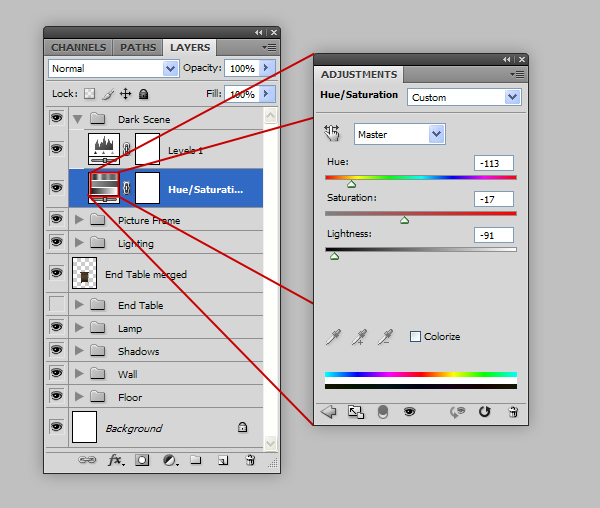Switch to the Paths tab

pos(138,47)
